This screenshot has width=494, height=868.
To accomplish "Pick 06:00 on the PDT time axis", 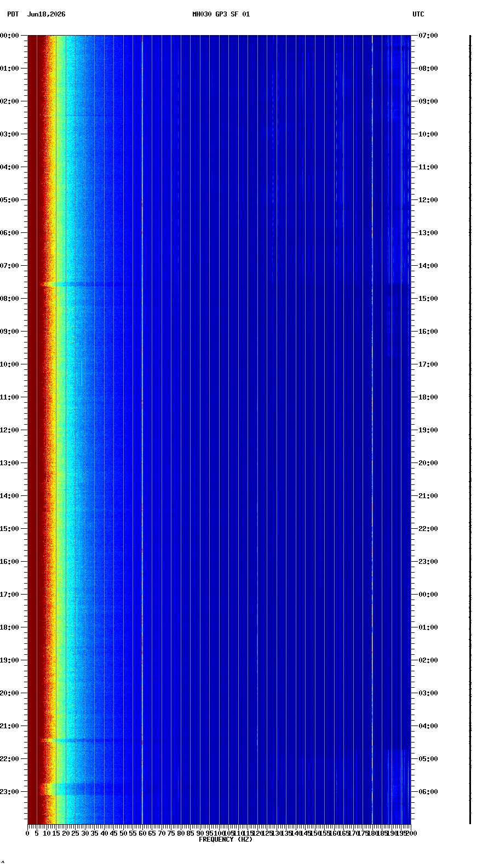I will tap(9, 233).
